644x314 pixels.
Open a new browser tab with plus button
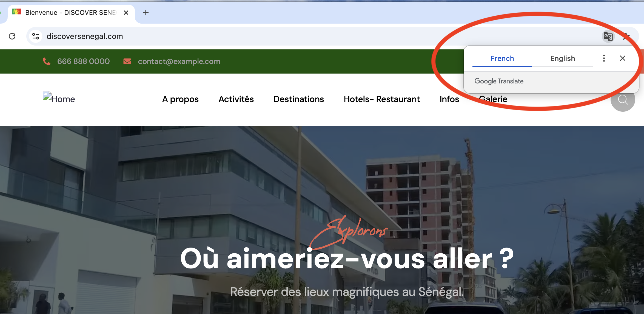146,13
